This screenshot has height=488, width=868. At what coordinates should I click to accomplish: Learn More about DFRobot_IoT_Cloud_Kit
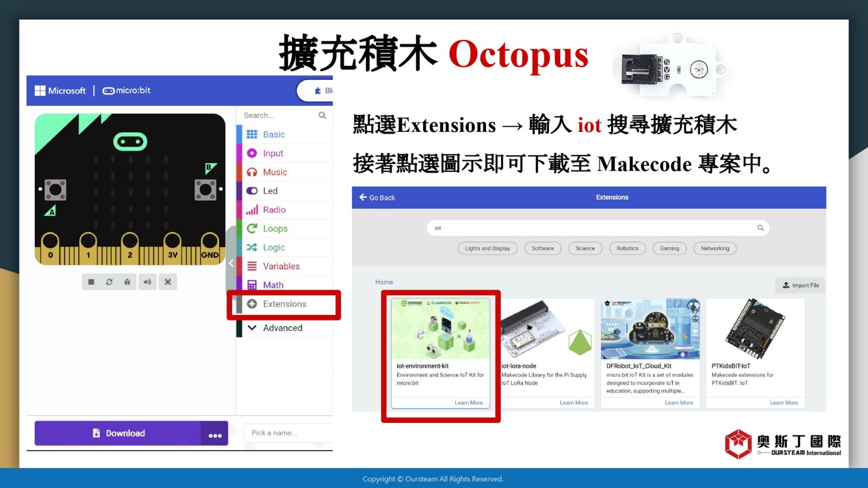[x=679, y=403]
